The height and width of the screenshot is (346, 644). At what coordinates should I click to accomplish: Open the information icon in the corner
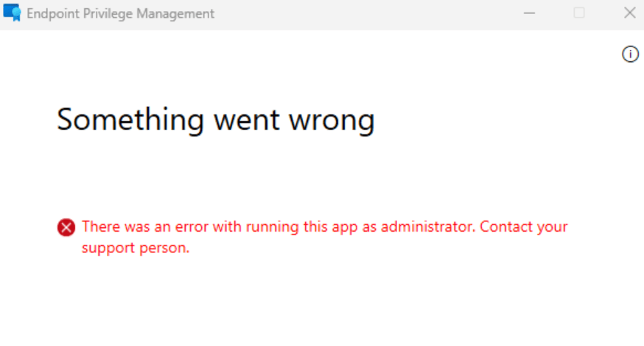point(630,54)
